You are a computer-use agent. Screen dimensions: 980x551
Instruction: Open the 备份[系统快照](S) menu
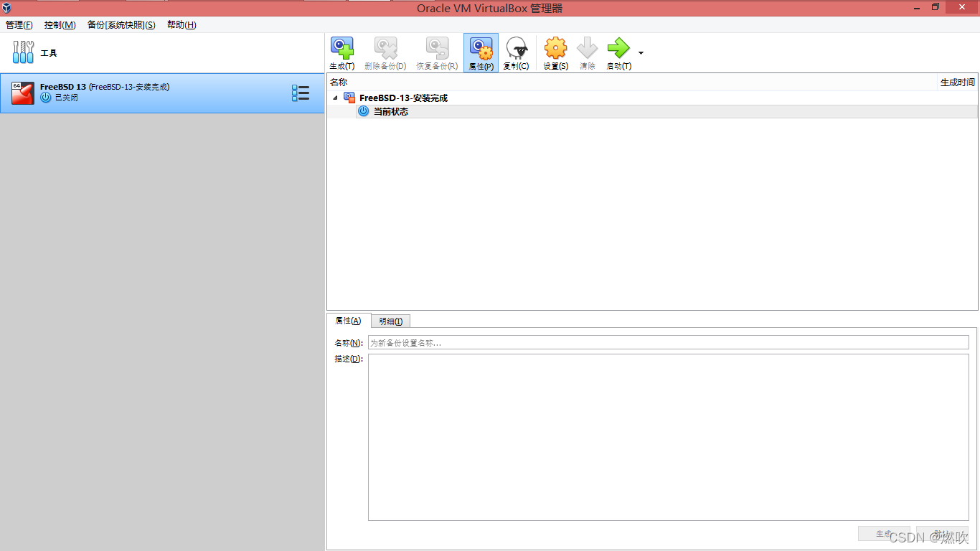click(121, 25)
